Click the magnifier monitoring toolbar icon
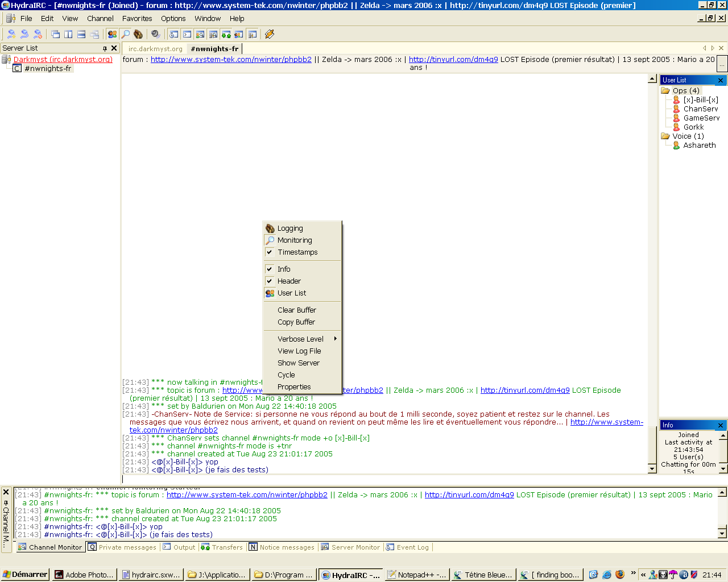The image size is (728, 582). (125, 34)
